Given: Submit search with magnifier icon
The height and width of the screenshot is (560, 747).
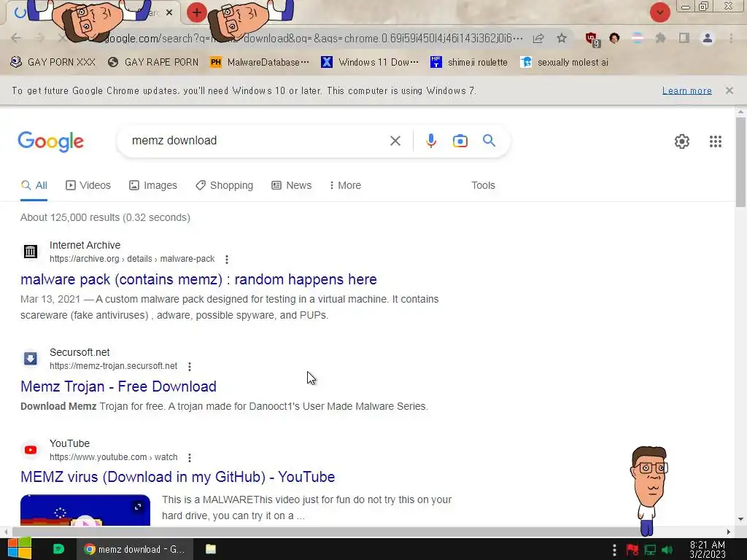Looking at the screenshot, I should click(489, 141).
